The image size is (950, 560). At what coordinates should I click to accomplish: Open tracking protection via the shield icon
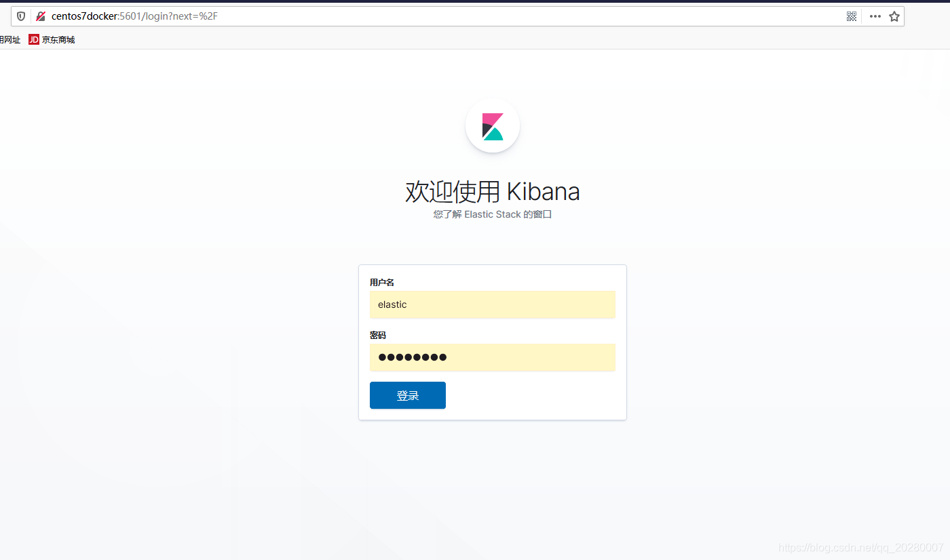[20, 16]
